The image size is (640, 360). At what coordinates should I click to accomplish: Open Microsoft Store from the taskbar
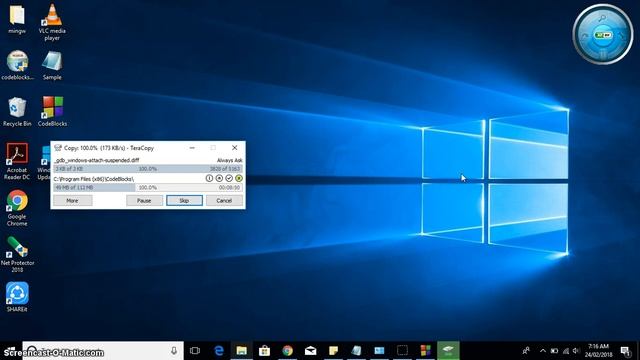pyautogui.click(x=264, y=351)
